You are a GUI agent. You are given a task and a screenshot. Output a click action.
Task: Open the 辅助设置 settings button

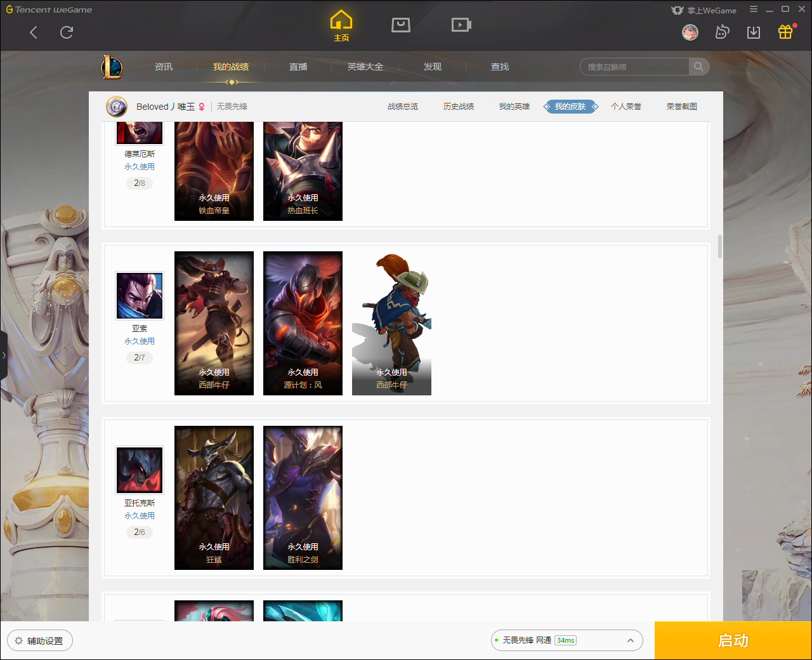coord(40,641)
